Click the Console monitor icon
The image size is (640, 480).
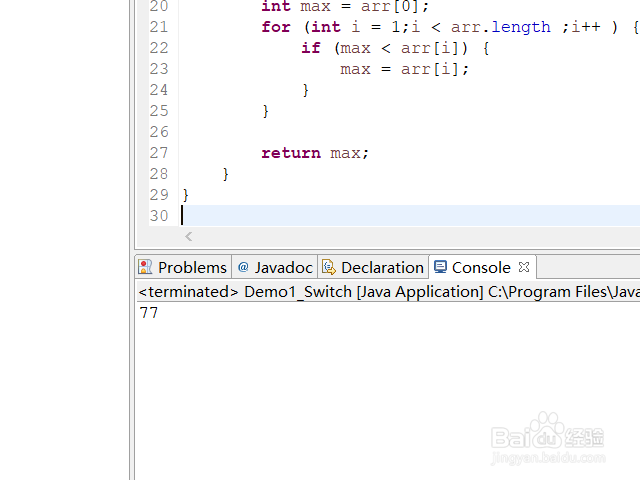pos(440,267)
